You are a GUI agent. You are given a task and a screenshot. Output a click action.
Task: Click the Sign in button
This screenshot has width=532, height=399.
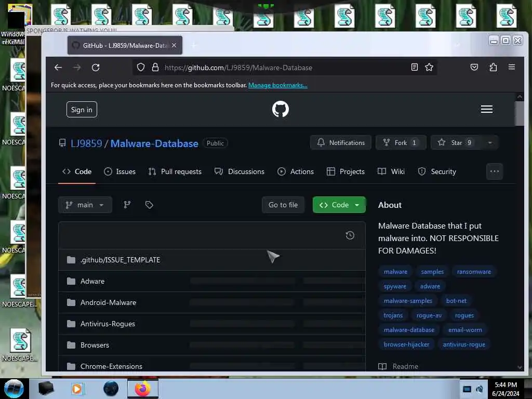point(82,110)
